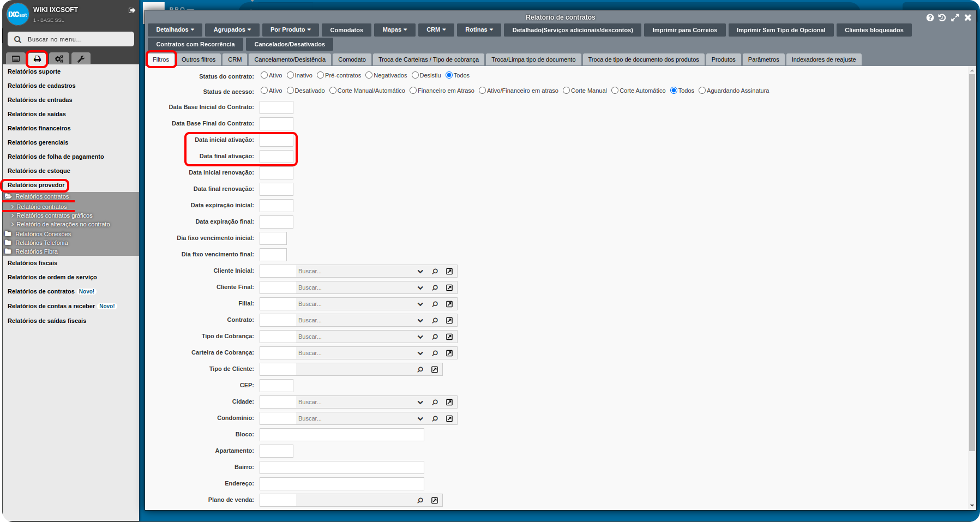Click search magnifier for Cliente Inicial
Viewport: 980px width, 522px height.
coord(435,271)
